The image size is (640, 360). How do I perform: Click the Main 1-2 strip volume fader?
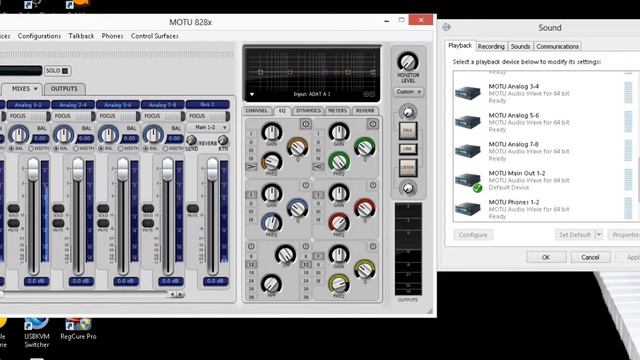coord(212,169)
